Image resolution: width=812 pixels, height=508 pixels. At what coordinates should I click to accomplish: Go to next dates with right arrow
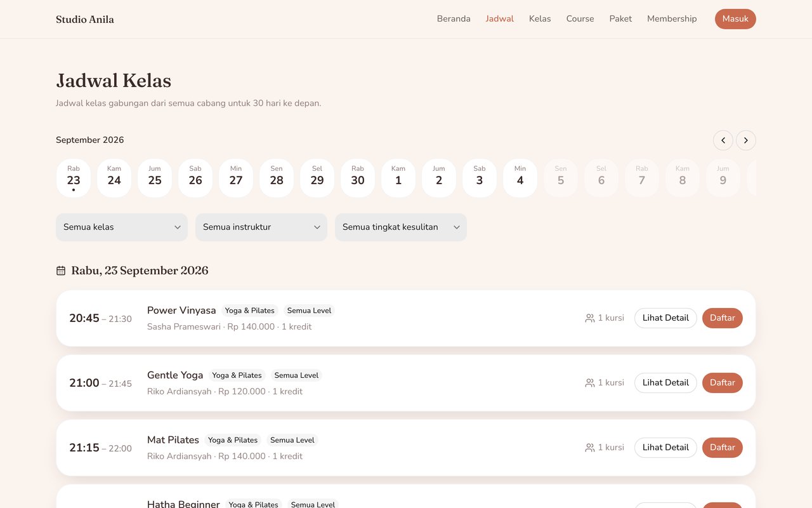tap(746, 140)
